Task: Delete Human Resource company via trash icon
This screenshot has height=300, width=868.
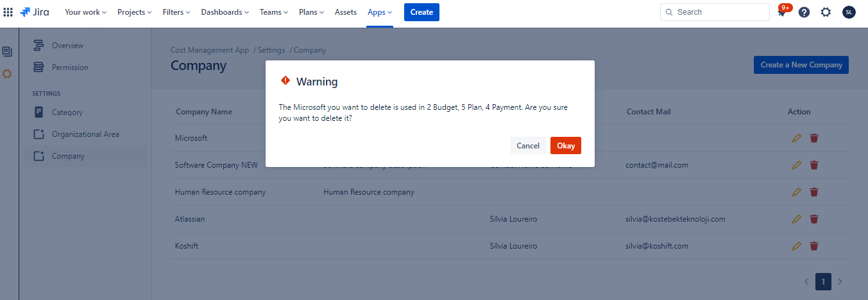Action: click(x=814, y=192)
